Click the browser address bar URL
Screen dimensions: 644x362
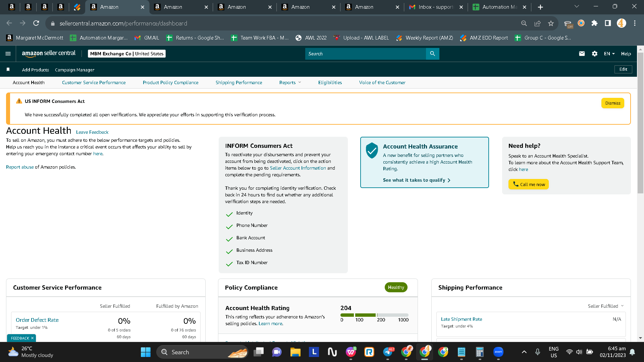(123, 23)
